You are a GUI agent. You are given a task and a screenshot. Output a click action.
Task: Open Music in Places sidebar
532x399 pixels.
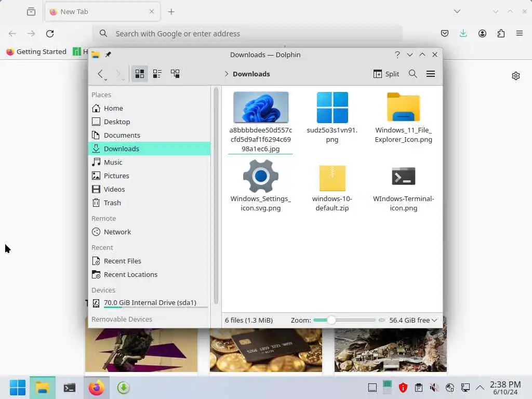click(149, 162)
